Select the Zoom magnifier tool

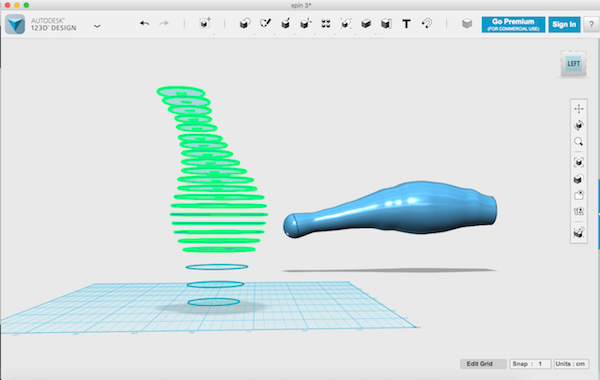click(x=579, y=142)
